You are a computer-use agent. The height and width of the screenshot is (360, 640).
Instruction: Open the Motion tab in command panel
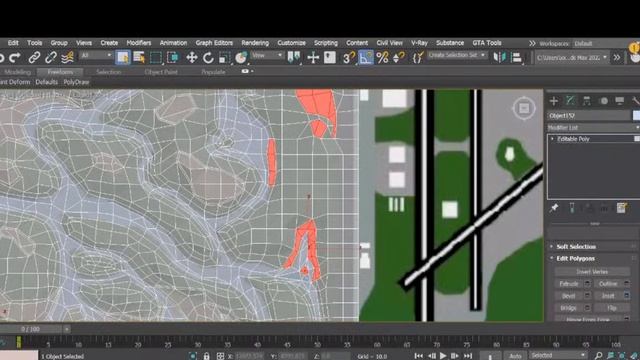click(604, 101)
